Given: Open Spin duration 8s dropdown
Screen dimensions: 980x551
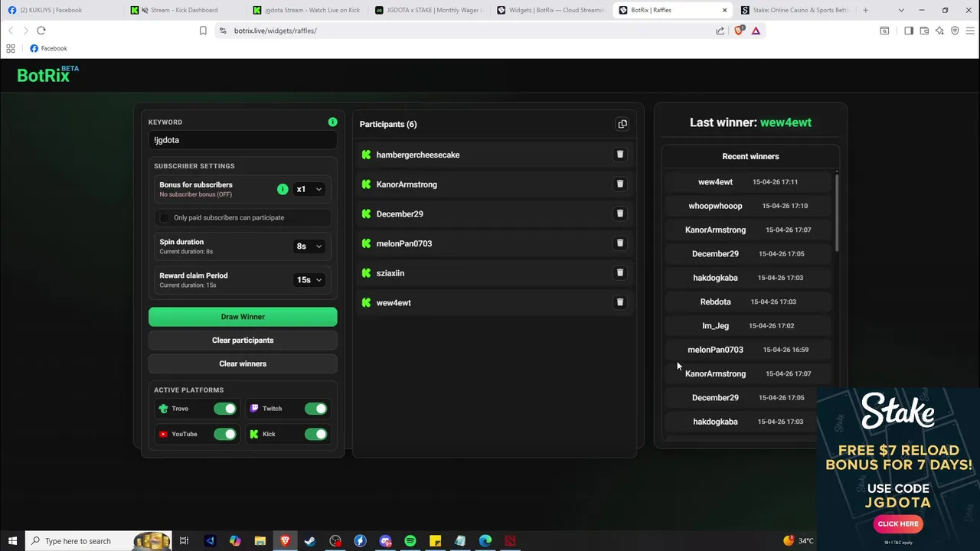Looking at the screenshot, I should click(309, 246).
